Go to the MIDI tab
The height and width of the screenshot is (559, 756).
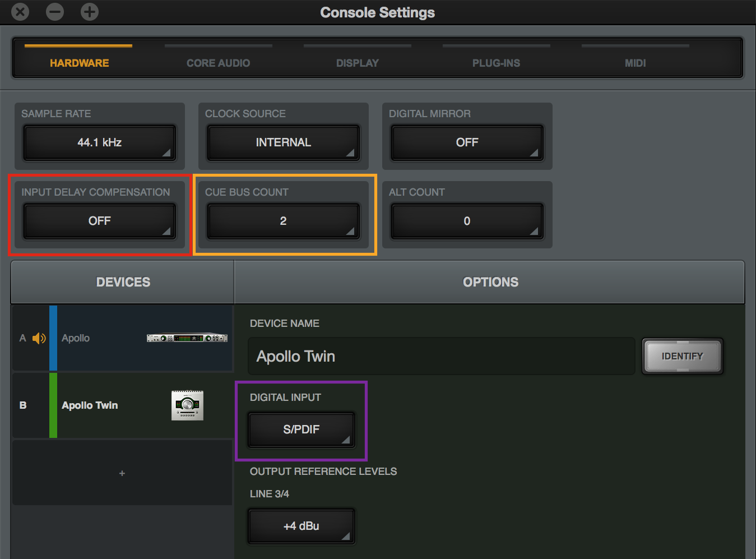click(x=635, y=63)
